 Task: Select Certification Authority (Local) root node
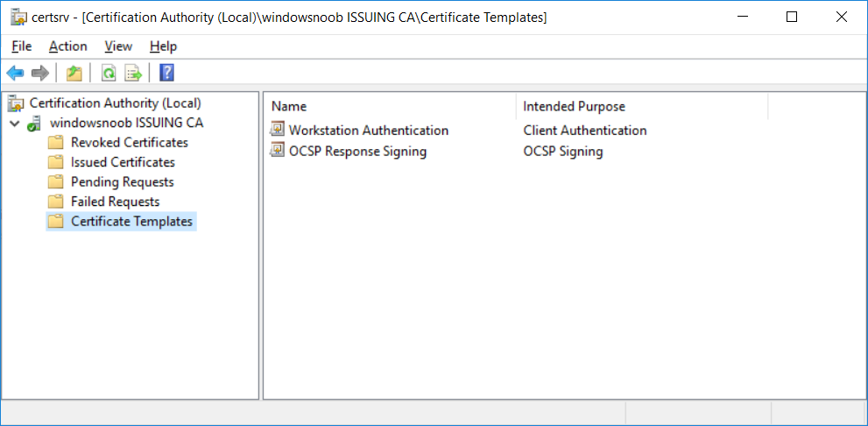point(115,103)
